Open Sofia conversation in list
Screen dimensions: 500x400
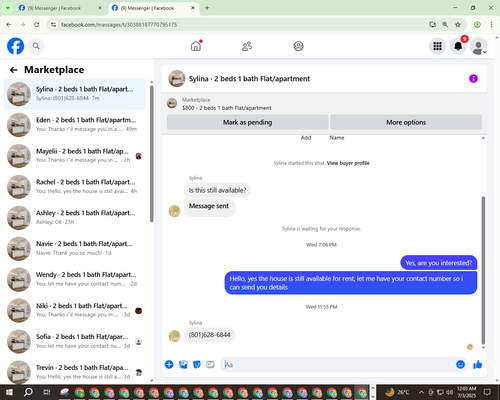pos(74,341)
